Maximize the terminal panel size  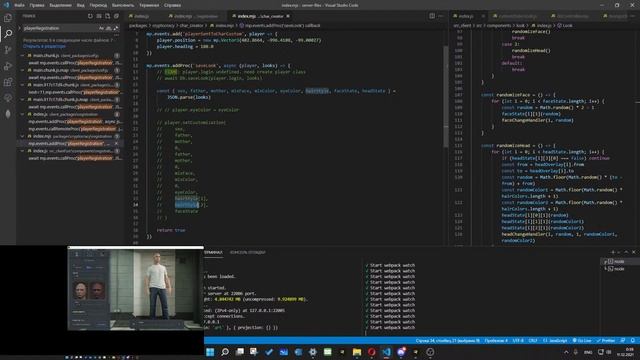point(626,252)
